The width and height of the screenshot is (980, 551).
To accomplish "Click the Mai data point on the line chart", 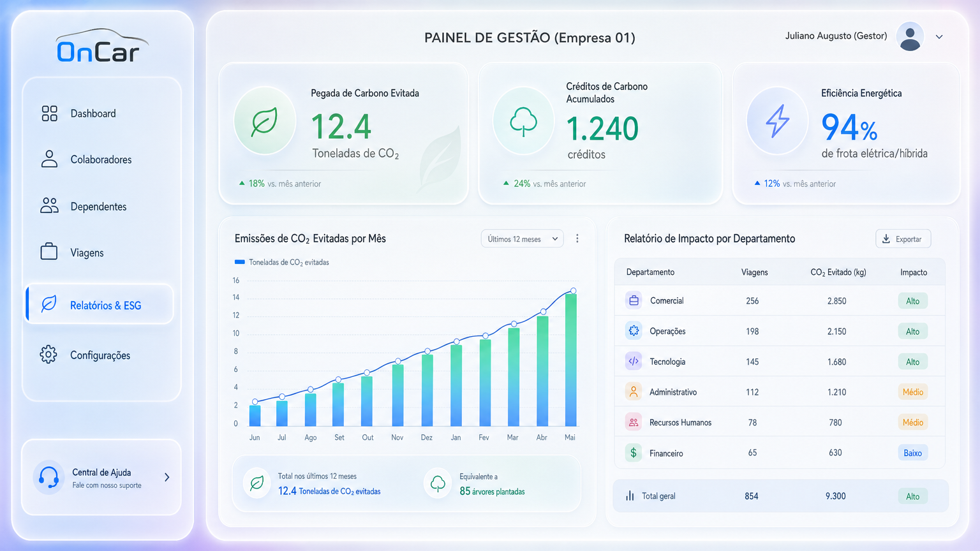I will coord(573,291).
